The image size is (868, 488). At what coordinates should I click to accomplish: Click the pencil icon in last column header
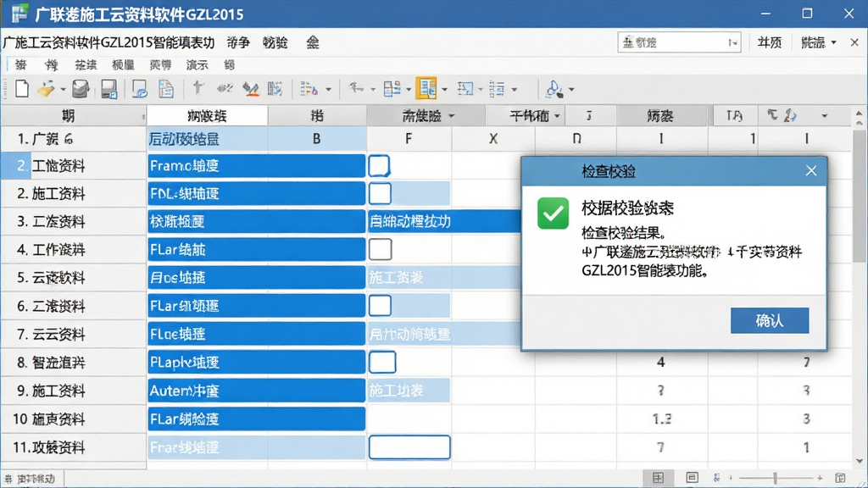(791, 115)
